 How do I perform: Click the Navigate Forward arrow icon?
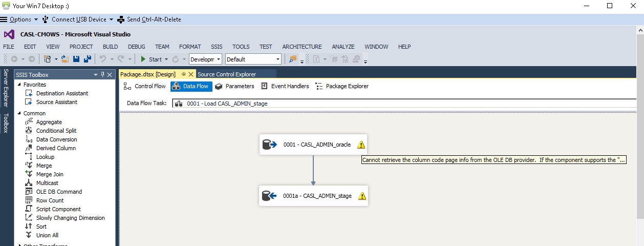point(31,59)
